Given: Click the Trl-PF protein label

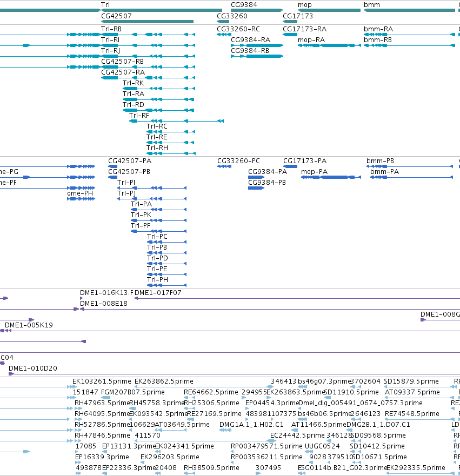Looking at the screenshot, I should 141,226.
